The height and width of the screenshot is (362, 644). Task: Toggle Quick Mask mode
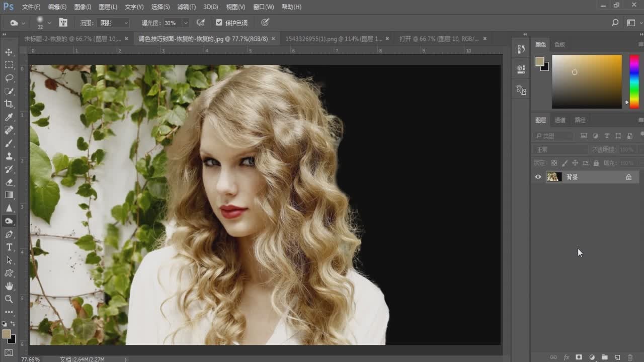tap(9, 353)
